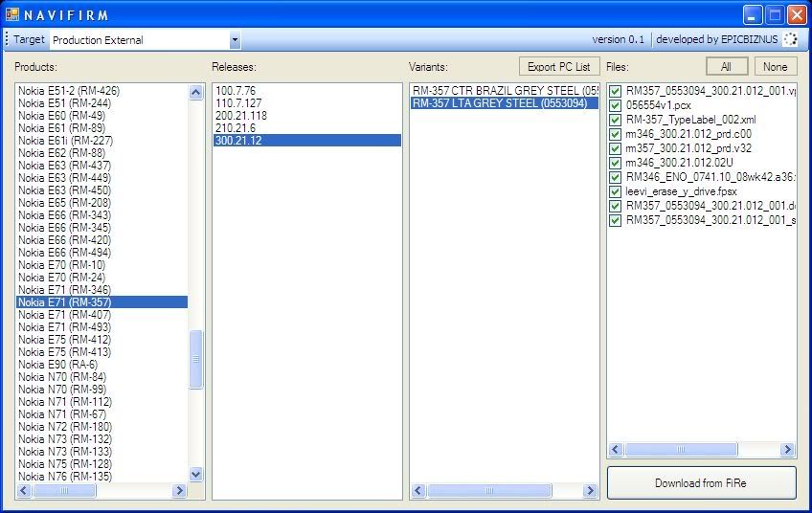This screenshot has width=812, height=513.
Task: Select Nokia E65 (RM-208)
Action: click(102, 202)
